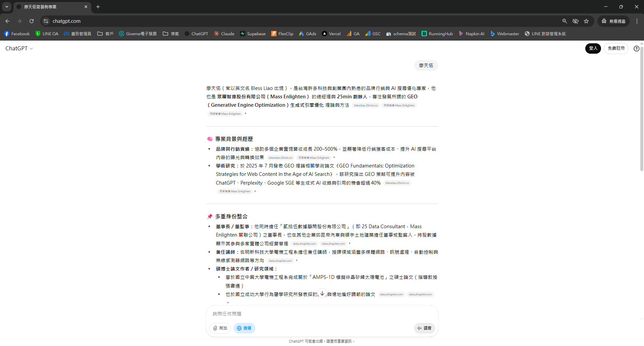The image size is (644, 346).
Task: Close the 廖天佑背景與專業 tab
Action: coord(86,7)
